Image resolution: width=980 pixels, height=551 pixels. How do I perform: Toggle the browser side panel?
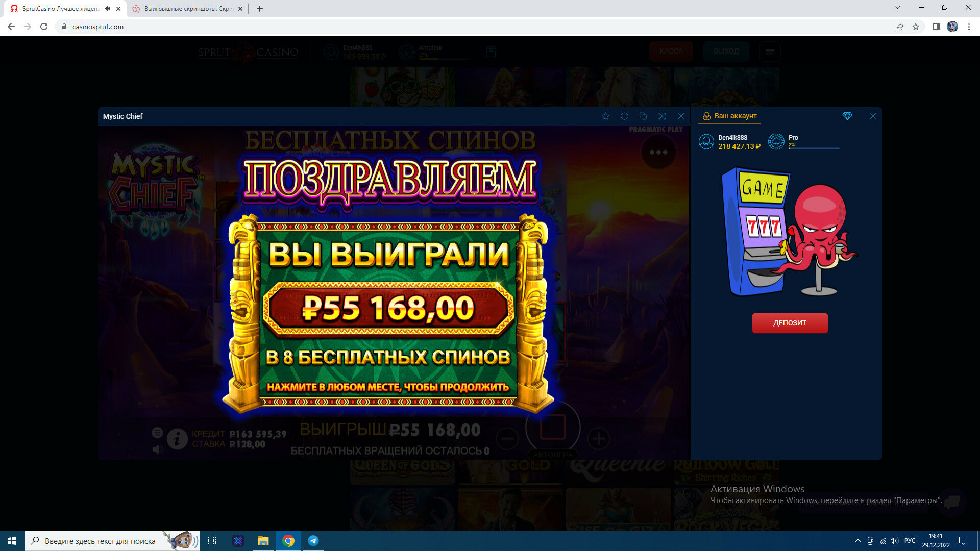pos(936,27)
